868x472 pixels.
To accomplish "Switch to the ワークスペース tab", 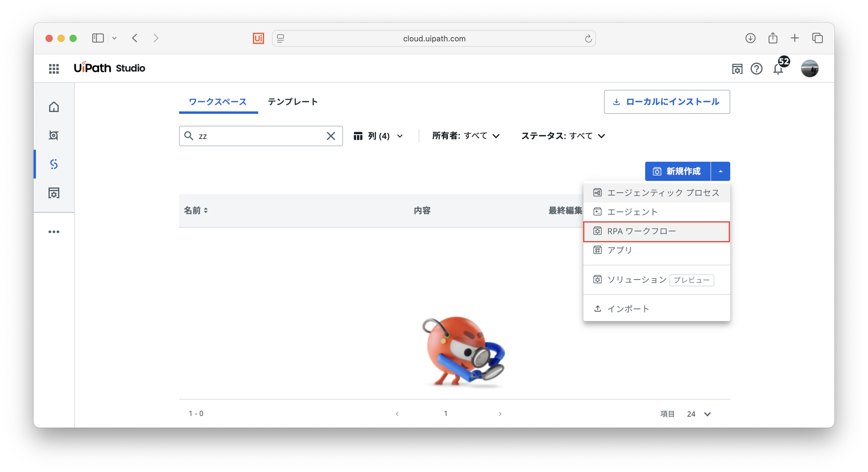I will click(x=218, y=102).
